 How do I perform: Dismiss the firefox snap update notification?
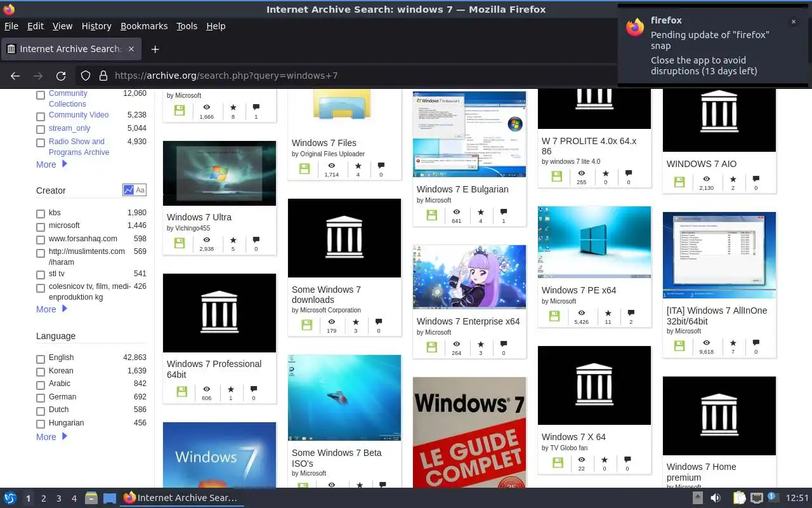coord(793,22)
